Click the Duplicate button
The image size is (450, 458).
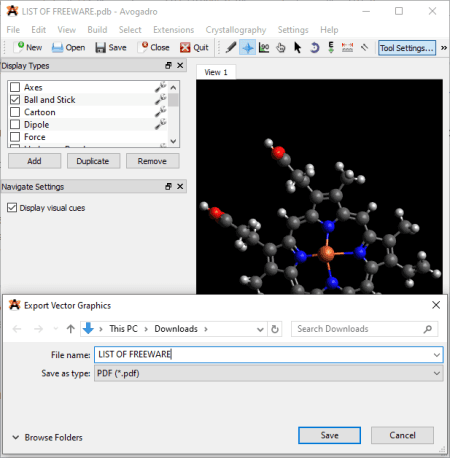coord(93,161)
